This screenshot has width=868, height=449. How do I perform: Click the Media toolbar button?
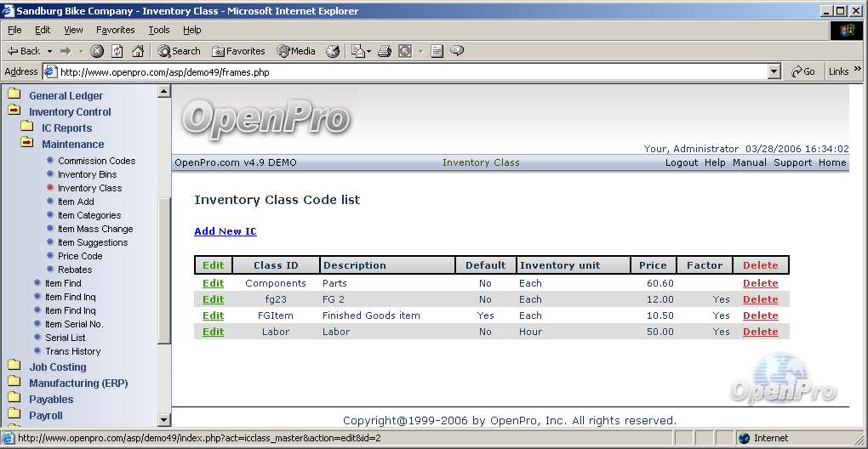296,51
